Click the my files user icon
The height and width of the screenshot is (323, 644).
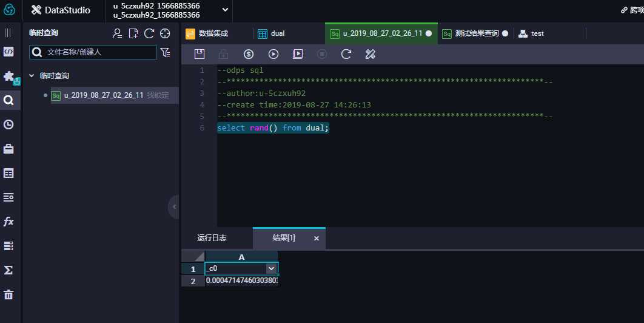(117, 33)
